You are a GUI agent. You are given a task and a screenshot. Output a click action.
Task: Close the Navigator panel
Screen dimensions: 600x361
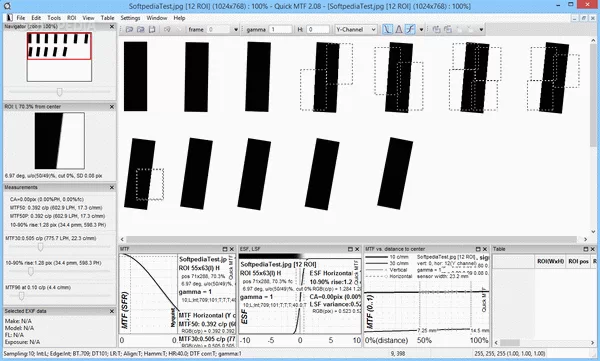pyautogui.click(x=112, y=26)
